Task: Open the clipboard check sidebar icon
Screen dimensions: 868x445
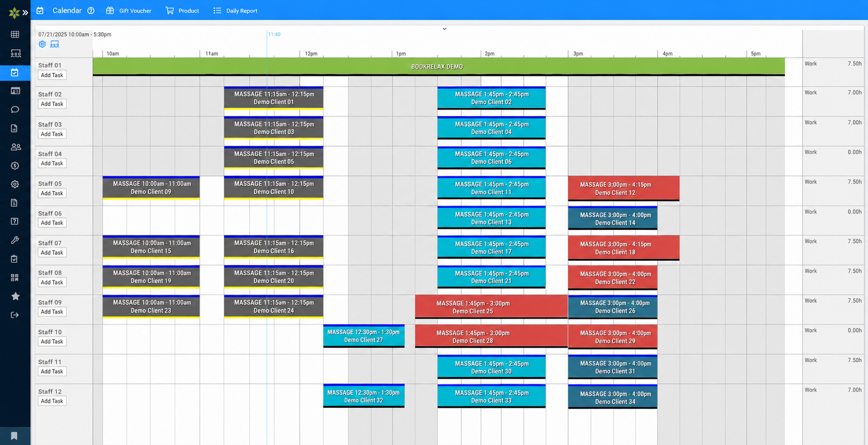Action: [14, 259]
